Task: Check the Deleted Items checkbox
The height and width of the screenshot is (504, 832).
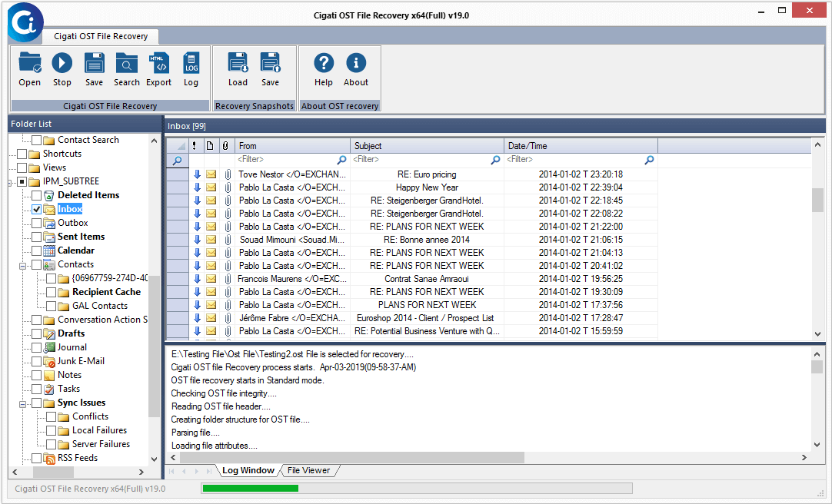Action: tap(37, 196)
